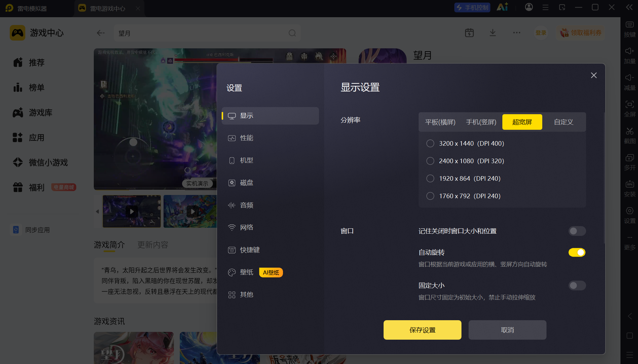This screenshot has height=364, width=638.
Task: Switch to 超宽屏 resolution tab
Action: [522, 122]
